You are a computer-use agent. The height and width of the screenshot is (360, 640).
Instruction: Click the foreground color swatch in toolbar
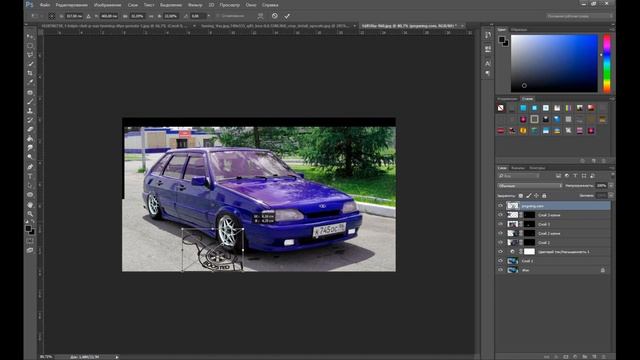pyautogui.click(x=28, y=229)
